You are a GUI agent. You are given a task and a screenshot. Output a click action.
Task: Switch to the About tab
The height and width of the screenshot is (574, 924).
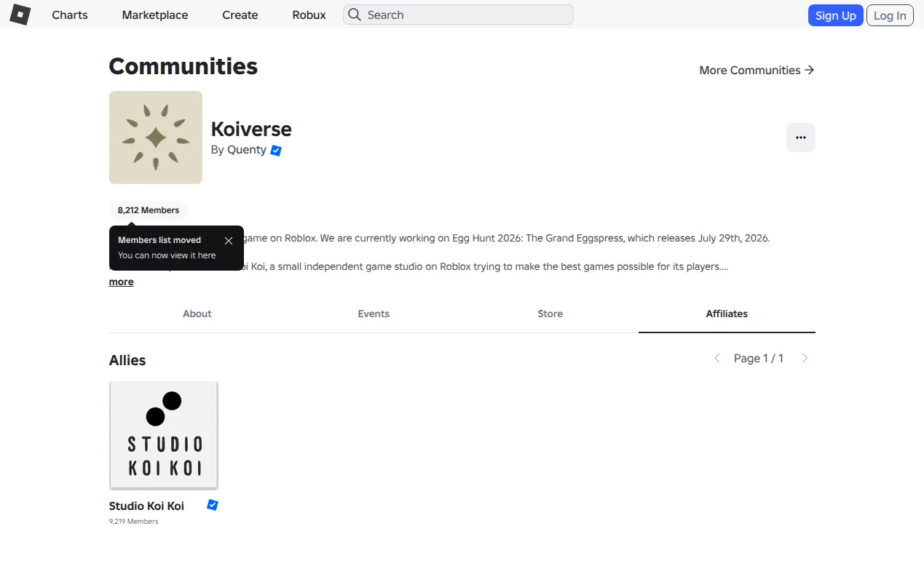[197, 314]
